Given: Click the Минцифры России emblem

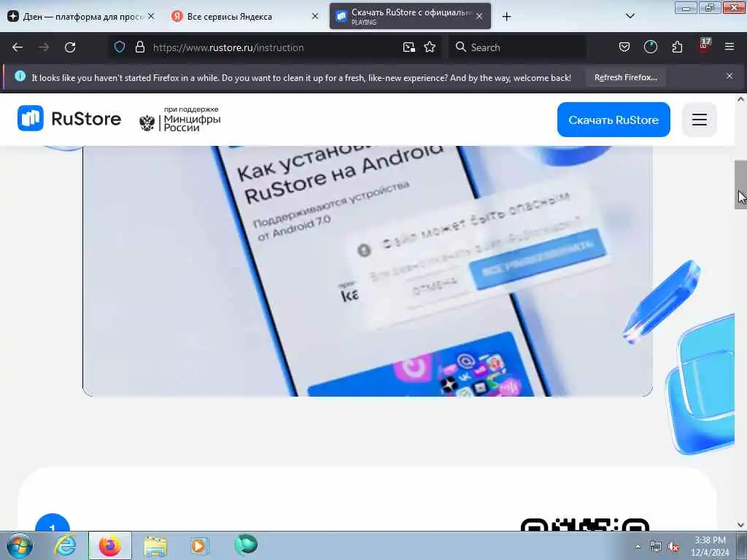Looking at the screenshot, I should (147, 122).
